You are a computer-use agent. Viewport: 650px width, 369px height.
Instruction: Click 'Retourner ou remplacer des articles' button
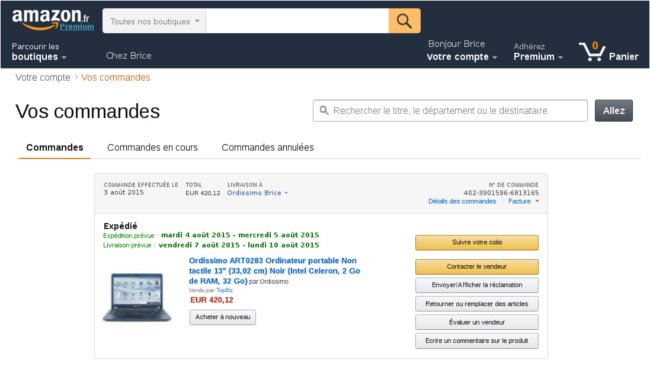click(477, 304)
